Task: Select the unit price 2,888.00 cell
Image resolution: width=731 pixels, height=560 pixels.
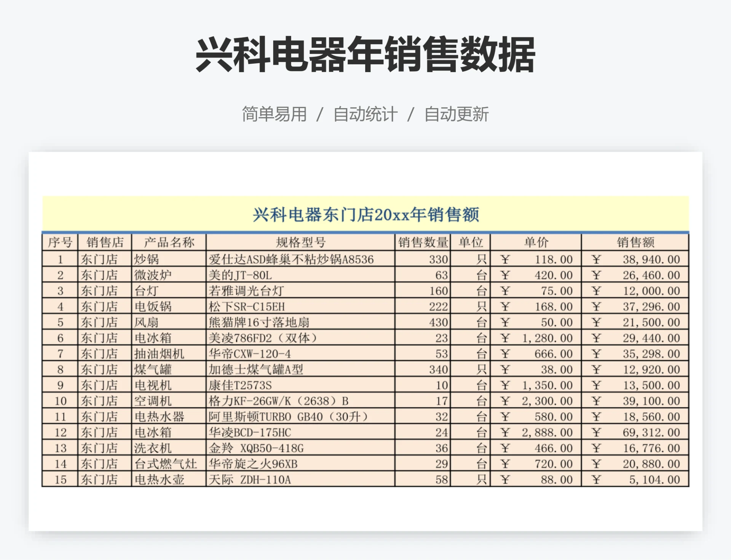Action: [536, 432]
